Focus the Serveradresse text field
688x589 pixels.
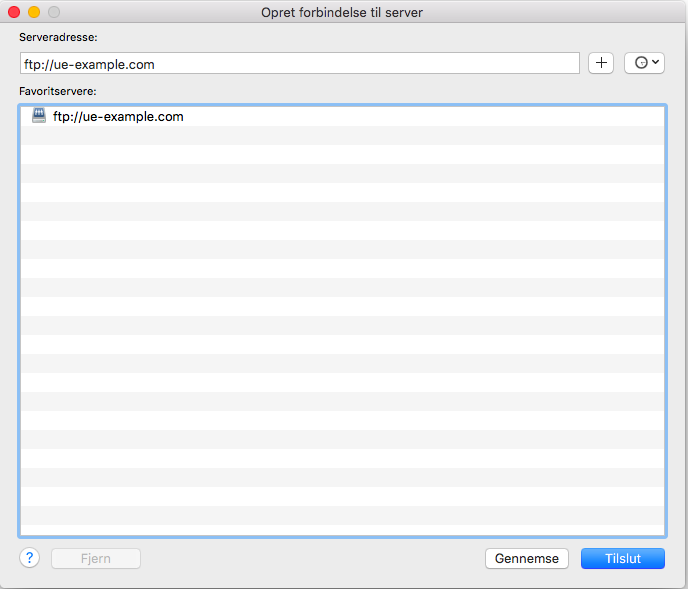click(x=300, y=64)
